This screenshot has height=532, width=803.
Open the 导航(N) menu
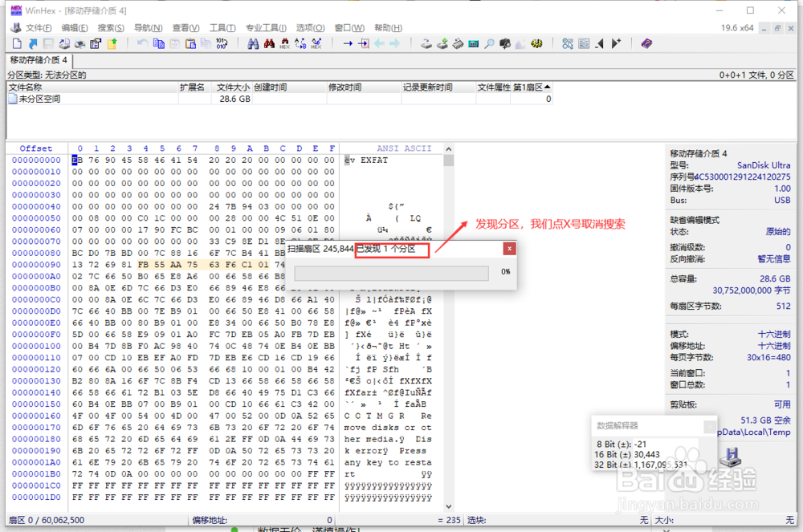pos(148,27)
